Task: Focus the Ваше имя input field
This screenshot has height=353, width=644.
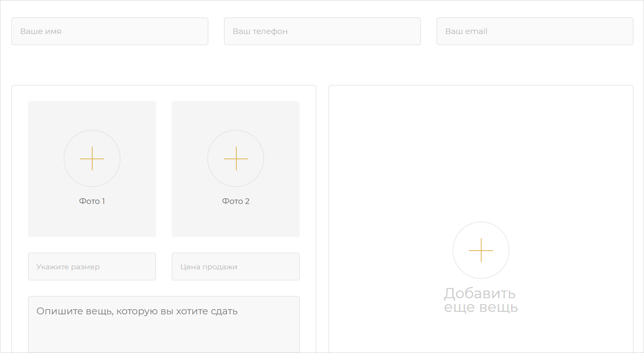Action: click(x=110, y=31)
